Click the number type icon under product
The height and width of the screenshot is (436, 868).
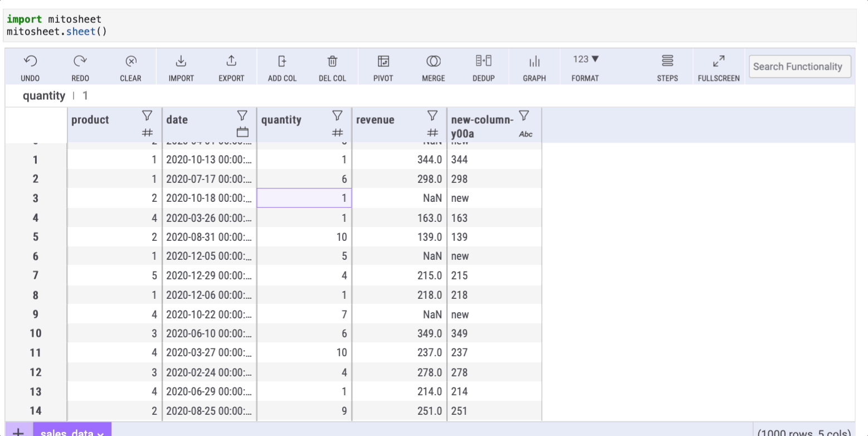click(147, 133)
